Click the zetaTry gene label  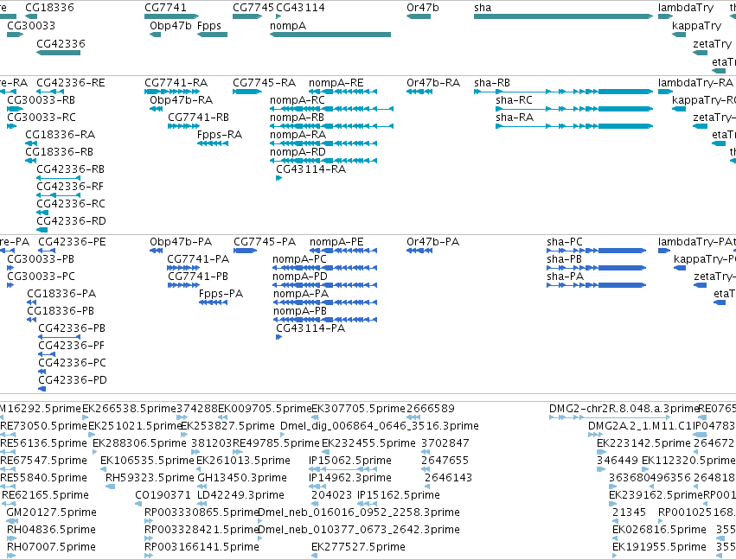point(712,43)
